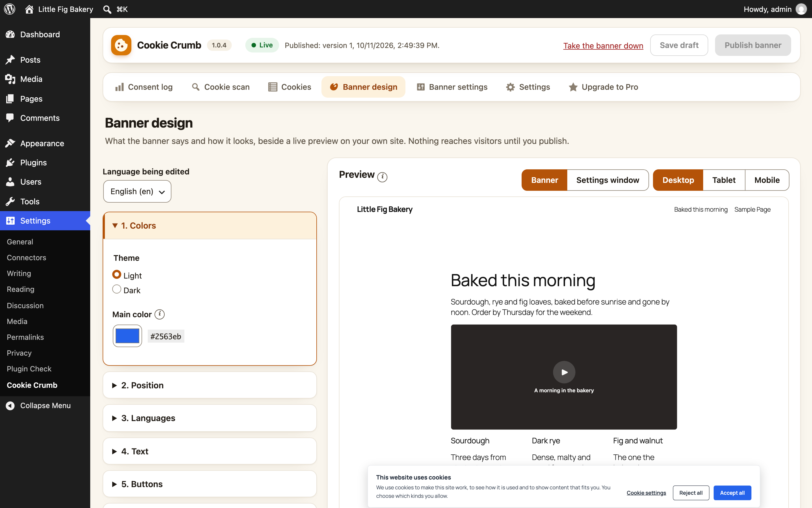Expand the 3. Languages section
Viewport: 812px width, 508px height.
210,418
